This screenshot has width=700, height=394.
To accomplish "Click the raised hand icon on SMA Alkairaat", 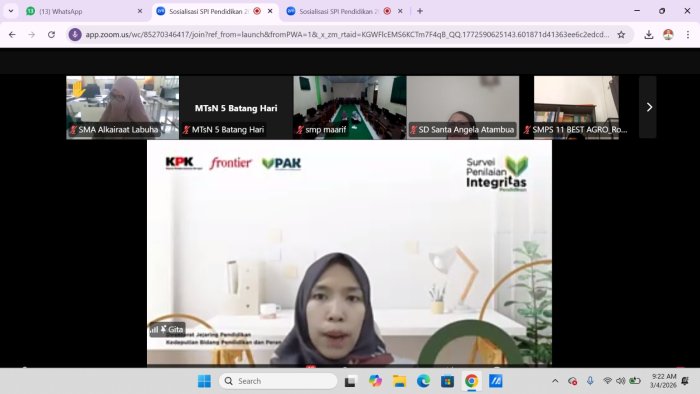I will point(78,89).
